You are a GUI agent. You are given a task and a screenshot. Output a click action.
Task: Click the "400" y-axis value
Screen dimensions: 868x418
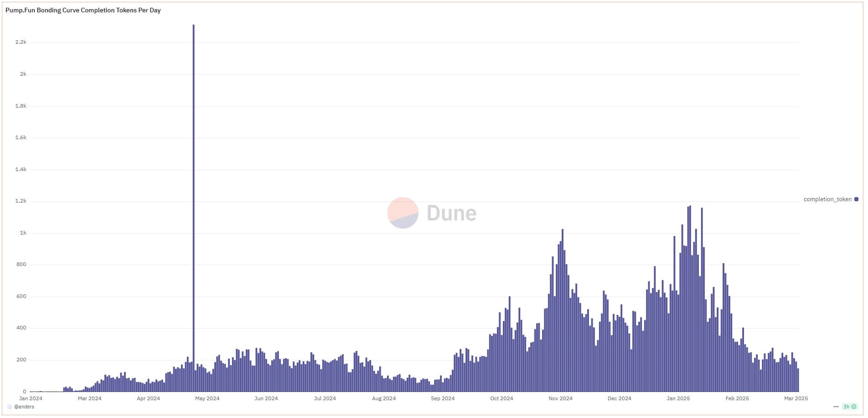22,328
